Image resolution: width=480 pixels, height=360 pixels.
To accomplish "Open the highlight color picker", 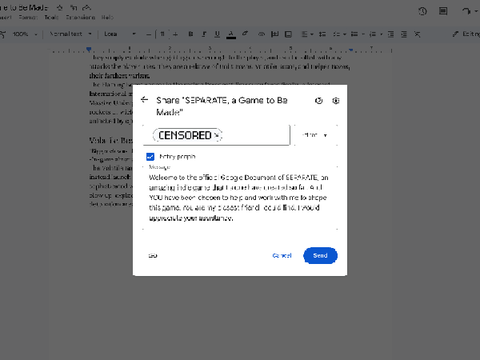I will pos(245,34).
